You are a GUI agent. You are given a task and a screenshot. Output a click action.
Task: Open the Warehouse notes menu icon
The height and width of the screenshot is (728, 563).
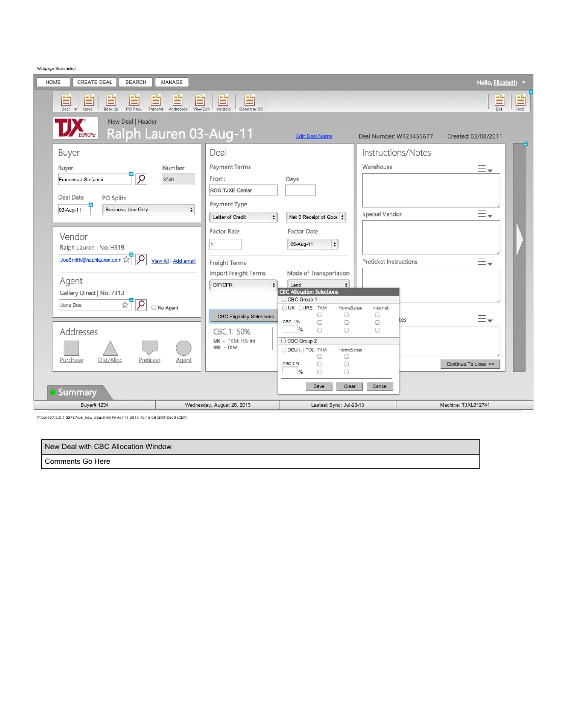pyautogui.click(x=485, y=169)
